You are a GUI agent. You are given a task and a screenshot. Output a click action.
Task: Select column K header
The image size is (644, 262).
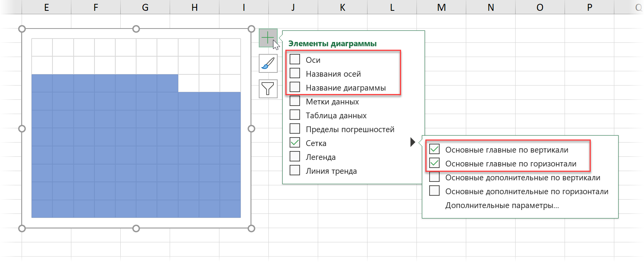point(342,7)
